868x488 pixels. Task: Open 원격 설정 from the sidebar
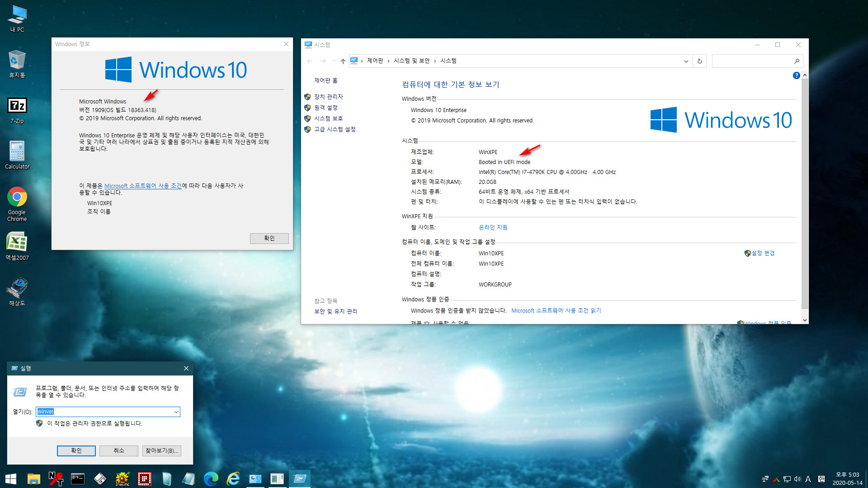tap(325, 108)
